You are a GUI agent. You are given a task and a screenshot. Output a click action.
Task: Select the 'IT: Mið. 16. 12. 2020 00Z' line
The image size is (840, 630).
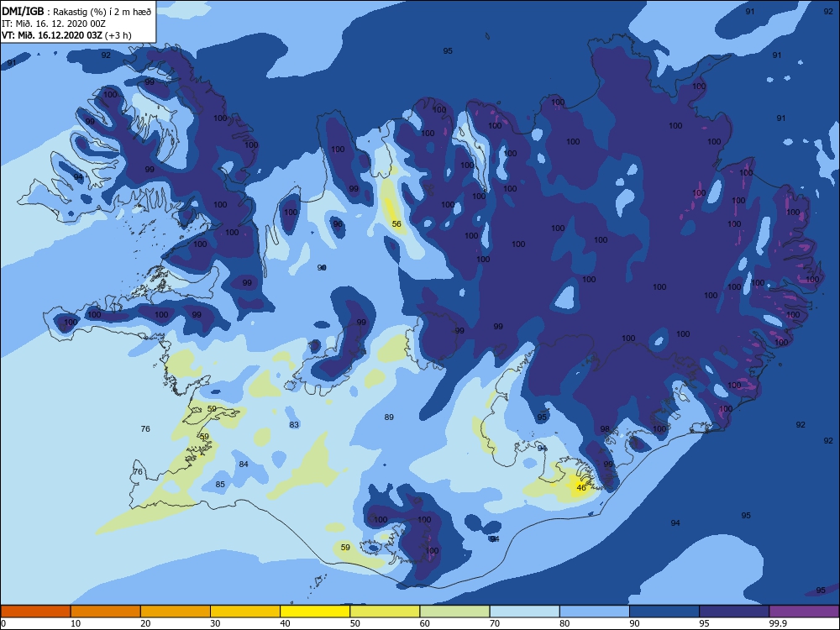click(54, 24)
